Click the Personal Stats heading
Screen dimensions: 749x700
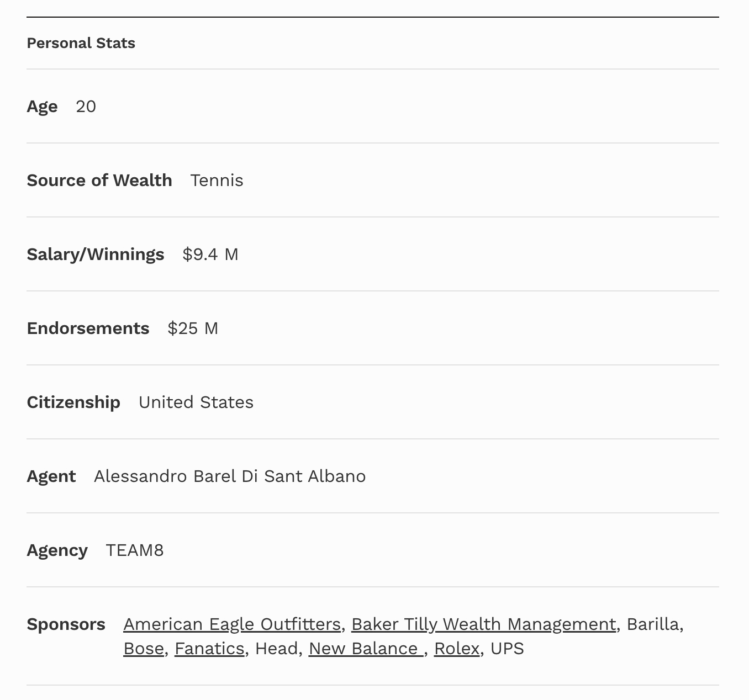(81, 43)
